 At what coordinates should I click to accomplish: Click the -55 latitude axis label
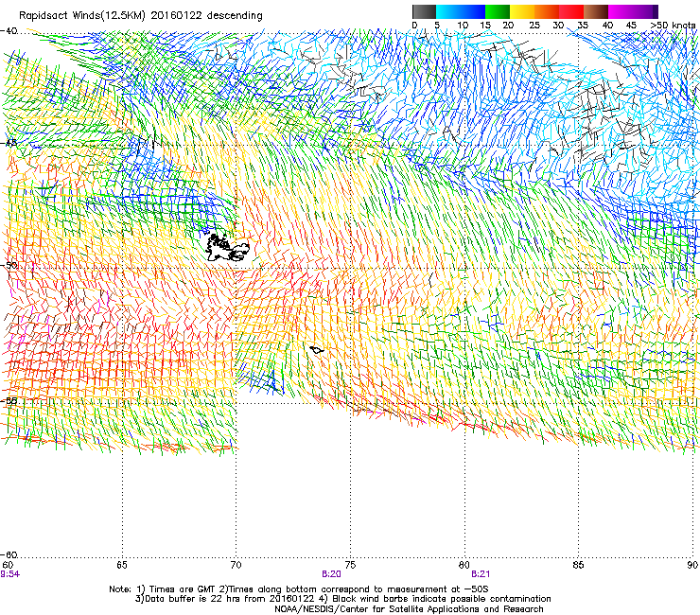(9, 400)
